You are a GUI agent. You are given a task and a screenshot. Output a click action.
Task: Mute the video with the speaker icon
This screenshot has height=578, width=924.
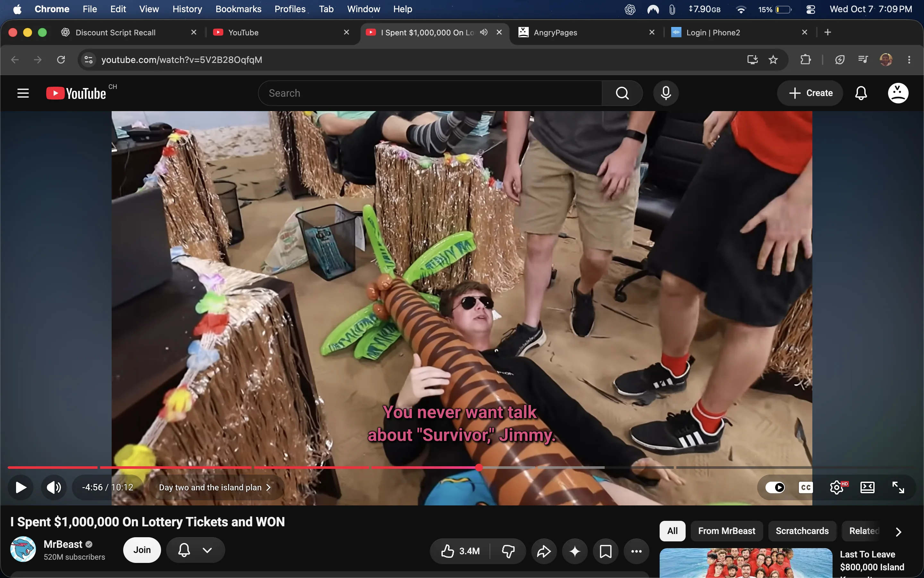[x=54, y=487]
